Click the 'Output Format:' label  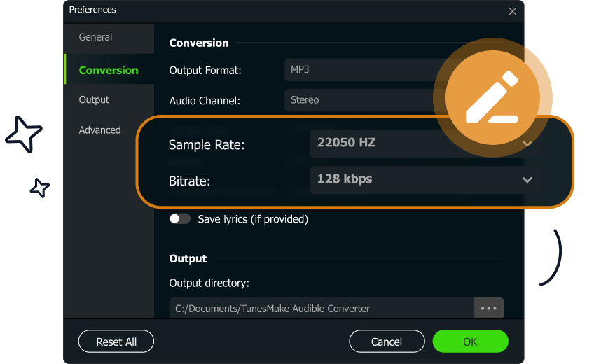tap(205, 71)
